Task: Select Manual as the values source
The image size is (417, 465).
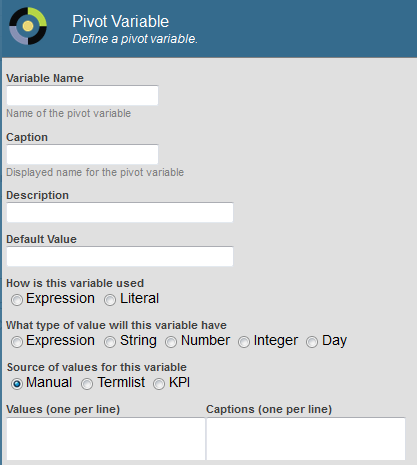Action: point(17,384)
